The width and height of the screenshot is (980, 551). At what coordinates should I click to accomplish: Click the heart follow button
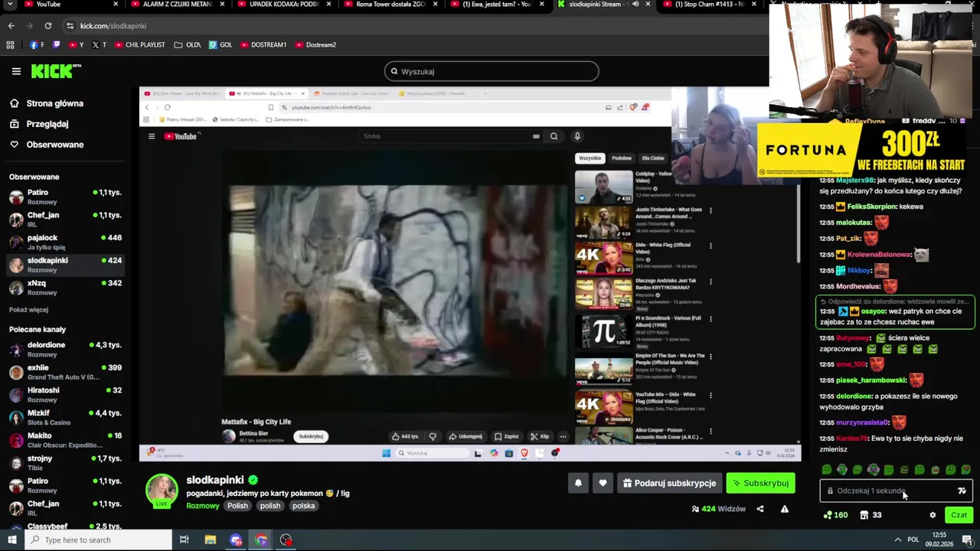(603, 483)
